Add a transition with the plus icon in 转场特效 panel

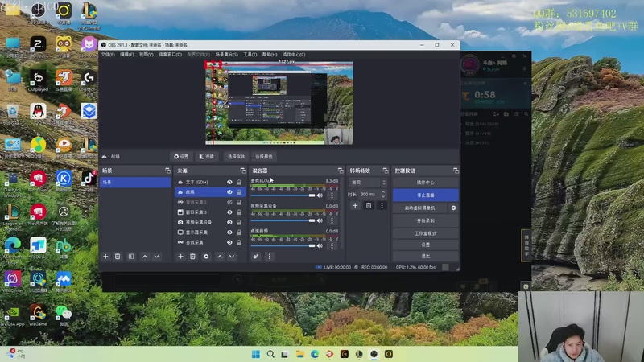[355, 206]
